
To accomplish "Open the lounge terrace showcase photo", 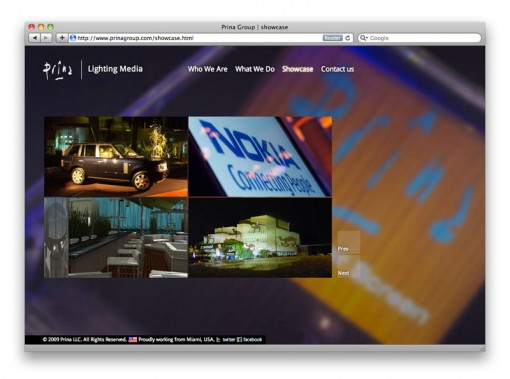I will pyautogui.click(x=116, y=238).
